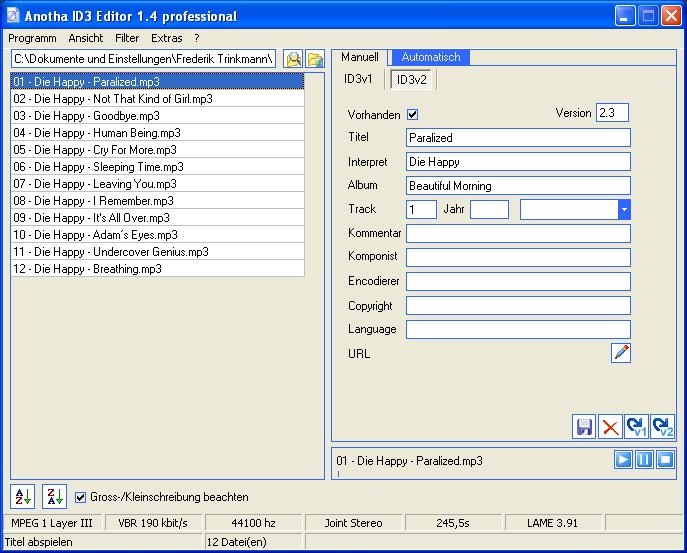Expand the genre dropdown next to Jahr
The image size is (687, 553).
[x=624, y=209]
